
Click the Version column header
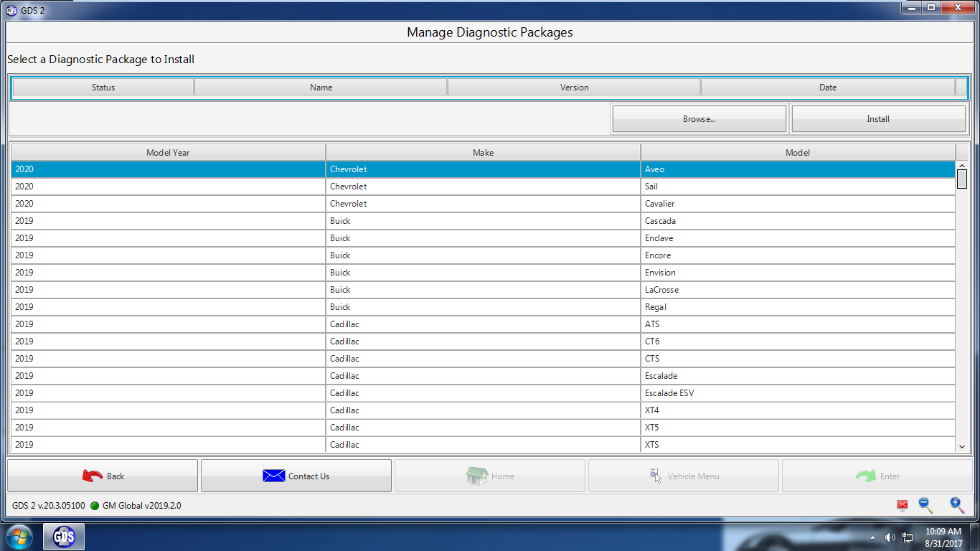[x=574, y=87]
